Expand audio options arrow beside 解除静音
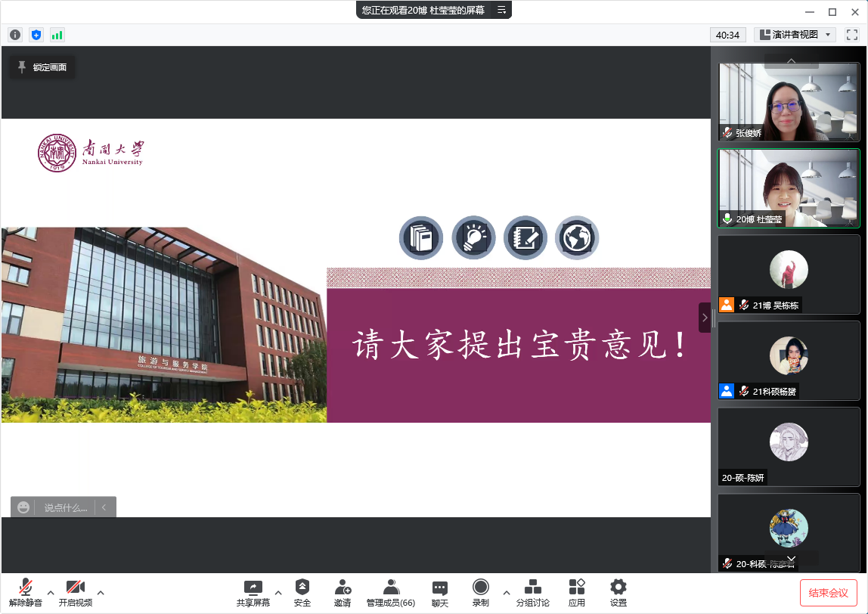The image size is (868, 614). coord(51,592)
